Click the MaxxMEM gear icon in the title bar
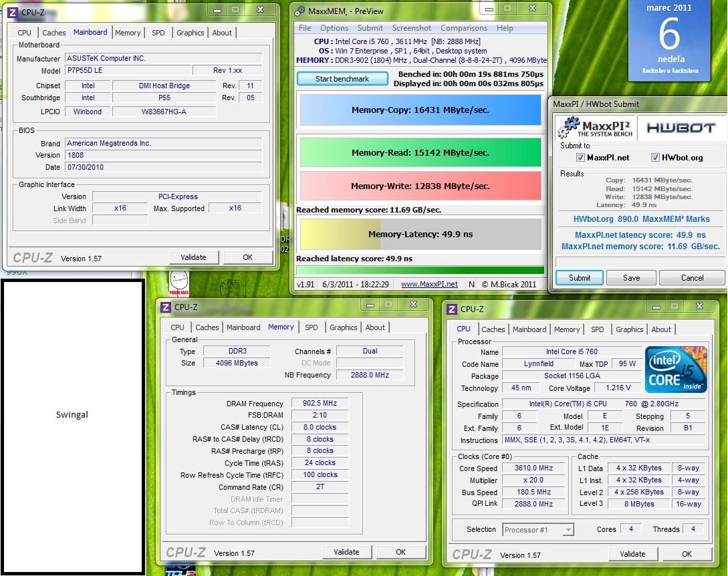728x576 pixels. click(x=300, y=11)
